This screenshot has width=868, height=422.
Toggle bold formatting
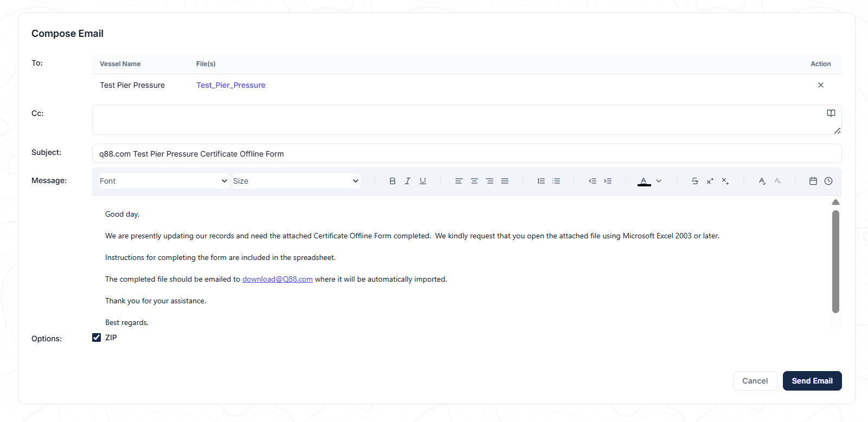pos(393,181)
